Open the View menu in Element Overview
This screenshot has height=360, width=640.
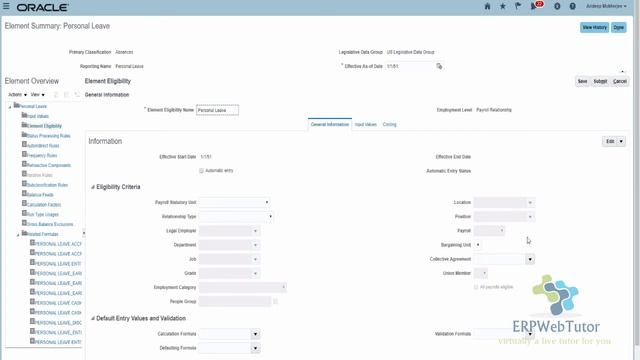click(x=38, y=95)
